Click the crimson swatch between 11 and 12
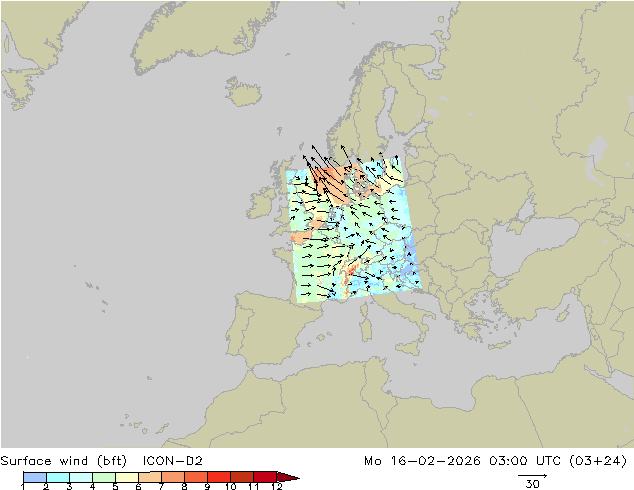 (265, 477)
